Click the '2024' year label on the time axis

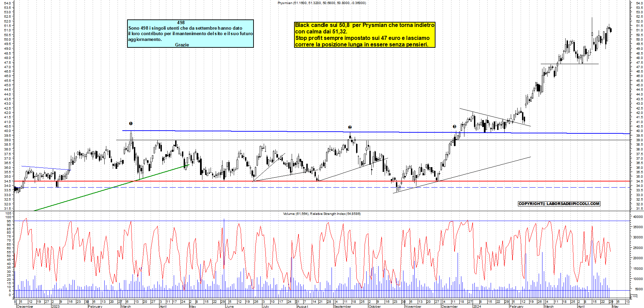477,306
